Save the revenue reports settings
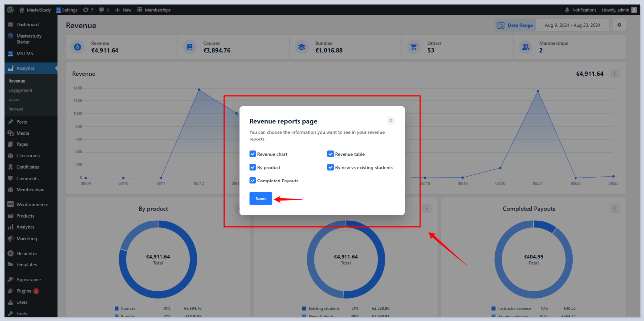644x321 pixels. click(x=260, y=199)
